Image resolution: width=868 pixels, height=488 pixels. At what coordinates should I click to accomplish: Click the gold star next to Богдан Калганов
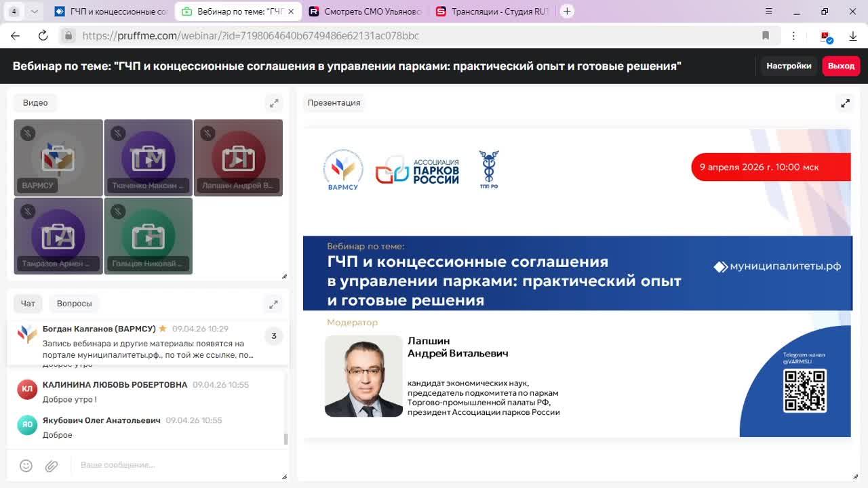click(x=163, y=329)
